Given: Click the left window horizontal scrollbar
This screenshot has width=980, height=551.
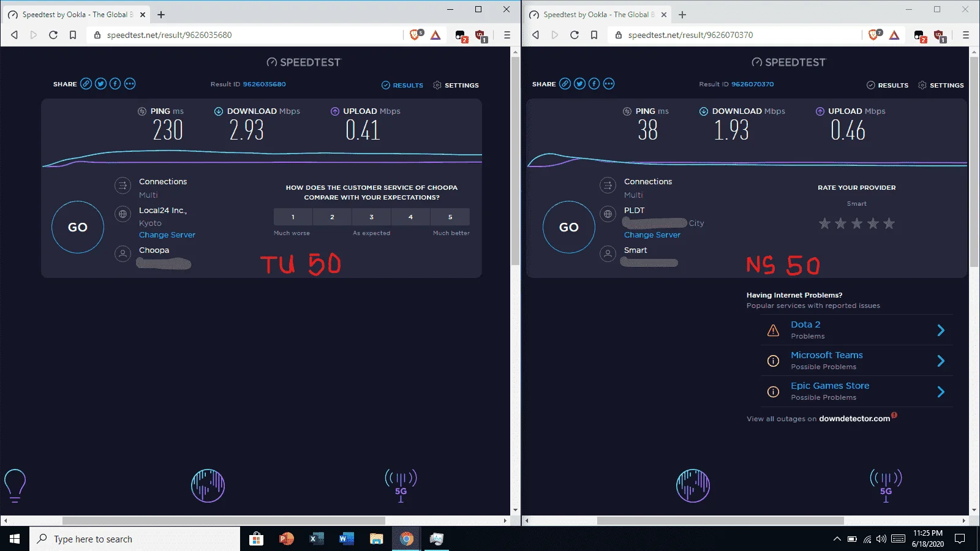Looking at the screenshot, I should coord(224,521).
